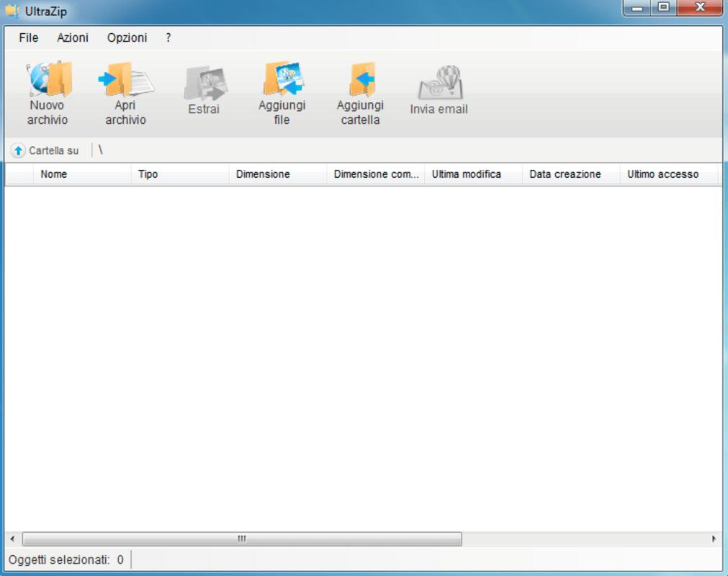This screenshot has height=576, width=728.
Task: Go up with the Cartella su arrow
Action: (x=18, y=151)
